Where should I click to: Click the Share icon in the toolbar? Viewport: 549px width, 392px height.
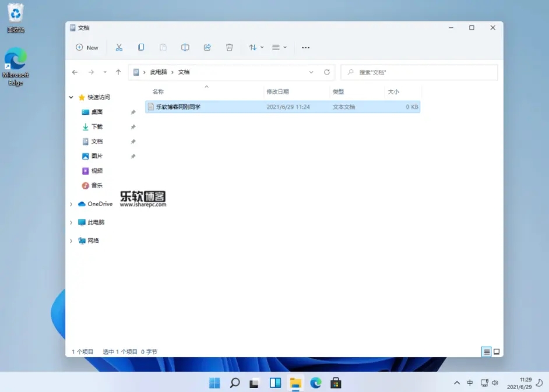207,47
